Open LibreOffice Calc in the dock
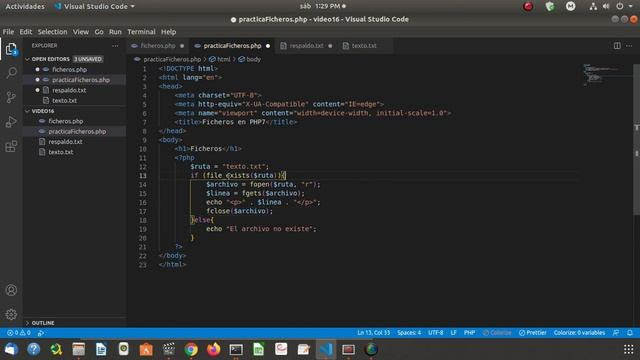Viewport: 640px width, 360px height. click(258, 349)
